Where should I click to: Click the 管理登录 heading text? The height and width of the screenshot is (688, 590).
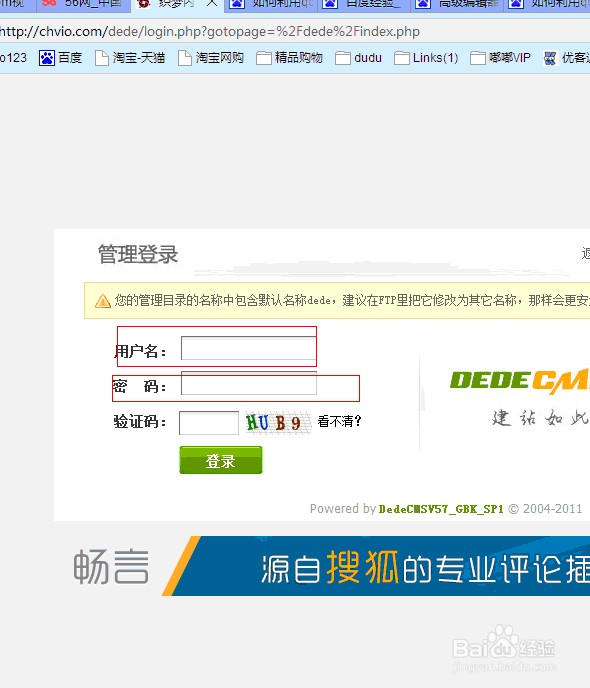(138, 254)
